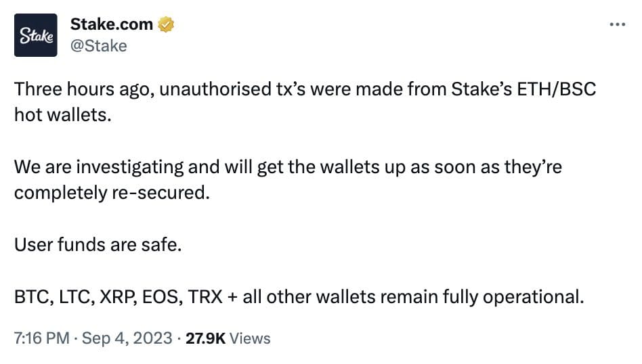642x364 pixels.
Task: Open the Stake profile avatar
Action: pyautogui.click(x=36, y=35)
